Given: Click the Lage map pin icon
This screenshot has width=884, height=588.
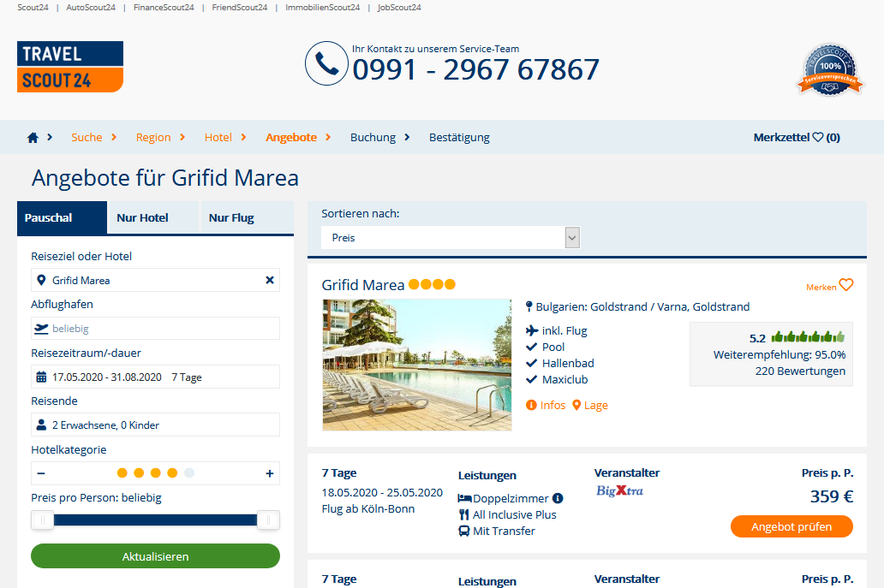Looking at the screenshot, I should pyautogui.click(x=576, y=405).
